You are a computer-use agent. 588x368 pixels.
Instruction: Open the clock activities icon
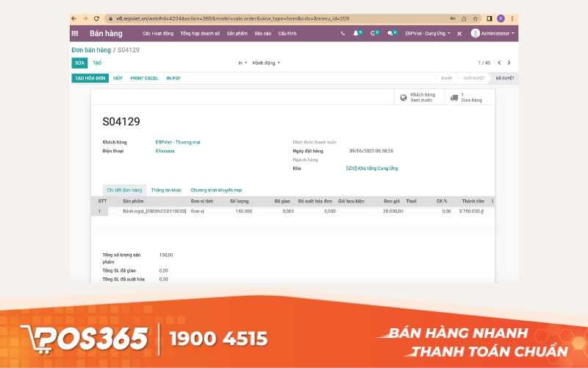[x=373, y=33]
